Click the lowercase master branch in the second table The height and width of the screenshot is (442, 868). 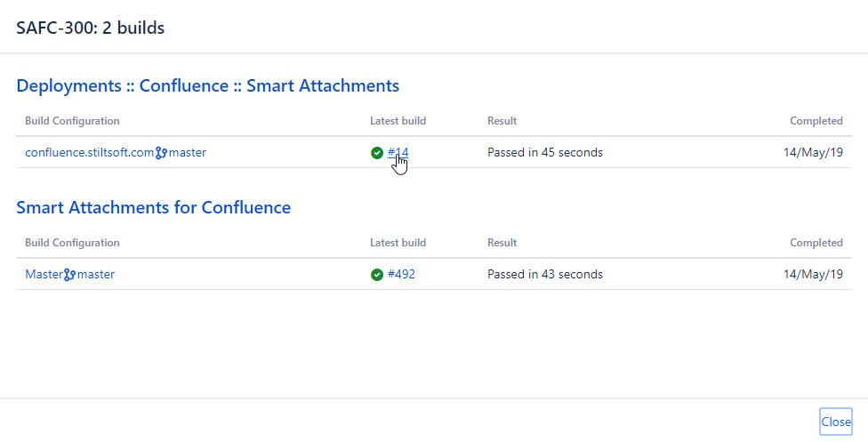96,275
